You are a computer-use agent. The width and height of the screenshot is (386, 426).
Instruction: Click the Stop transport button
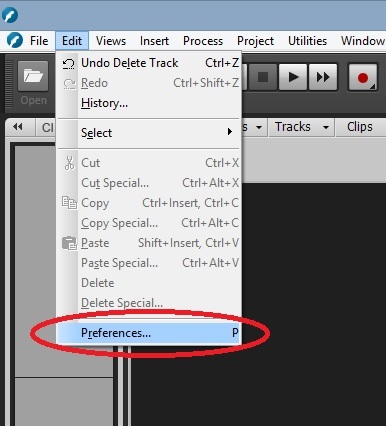tap(263, 77)
